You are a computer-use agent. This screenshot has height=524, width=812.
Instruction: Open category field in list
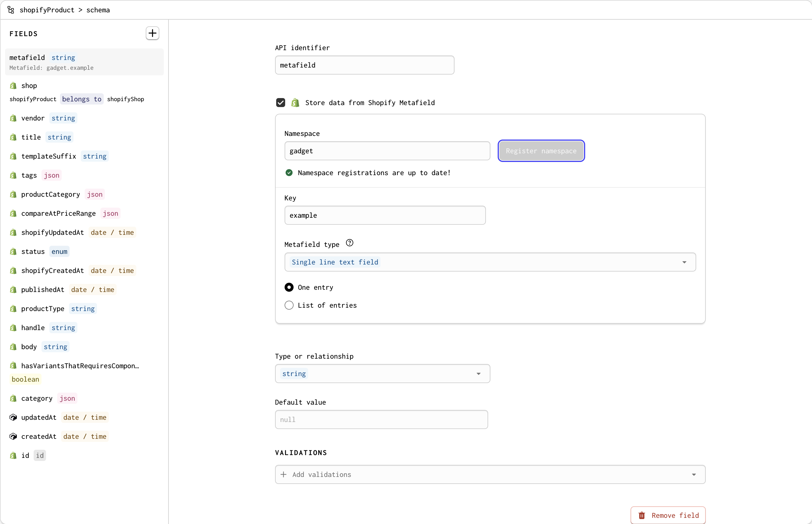(x=84, y=398)
